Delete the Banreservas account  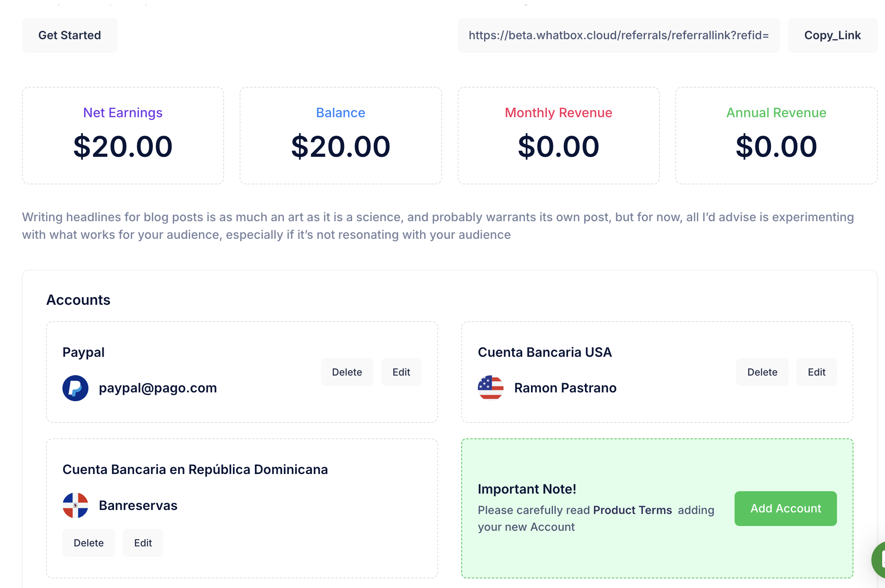[88, 543]
